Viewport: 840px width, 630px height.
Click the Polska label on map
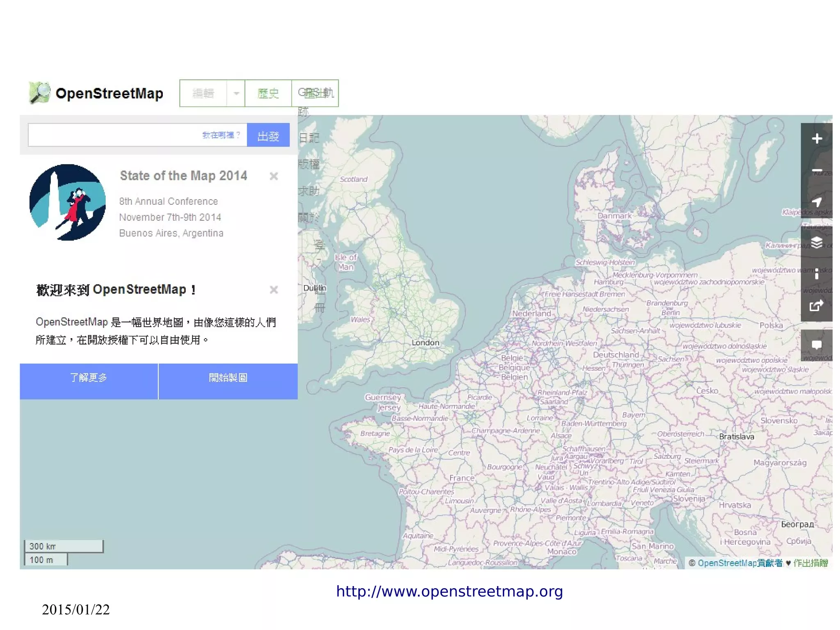(771, 325)
